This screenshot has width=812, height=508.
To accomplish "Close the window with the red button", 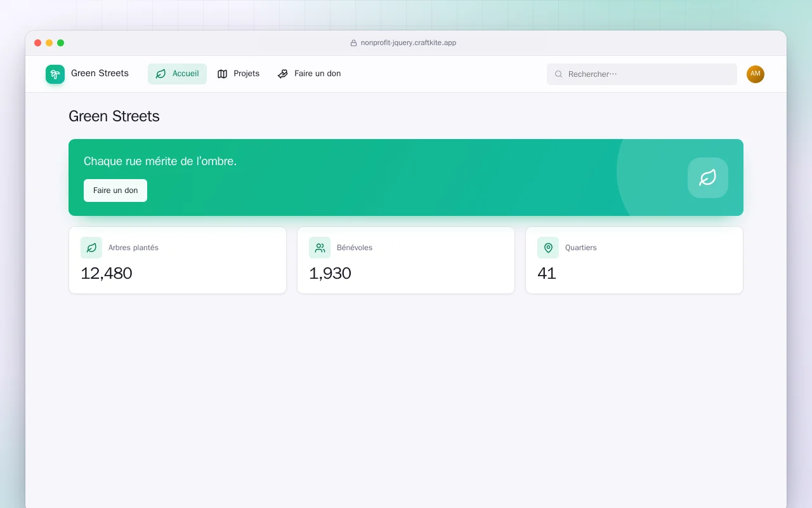I will pos(38,43).
